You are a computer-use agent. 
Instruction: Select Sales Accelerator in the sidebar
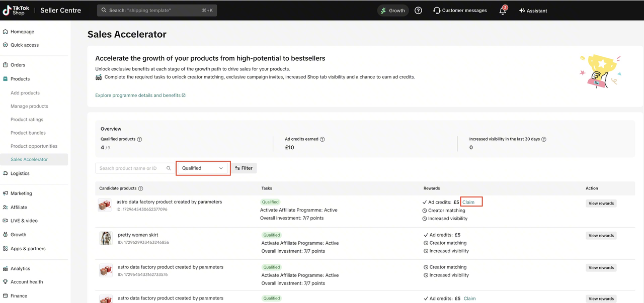pyautogui.click(x=34, y=159)
